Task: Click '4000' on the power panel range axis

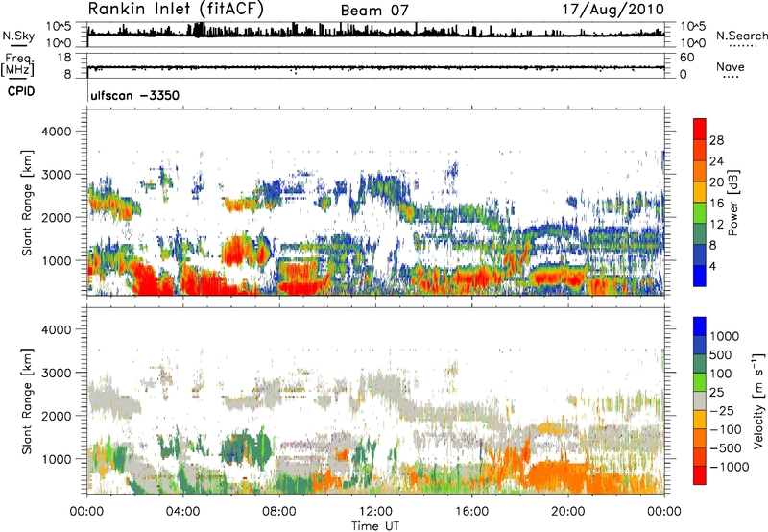Action: [x=56, y=132]
